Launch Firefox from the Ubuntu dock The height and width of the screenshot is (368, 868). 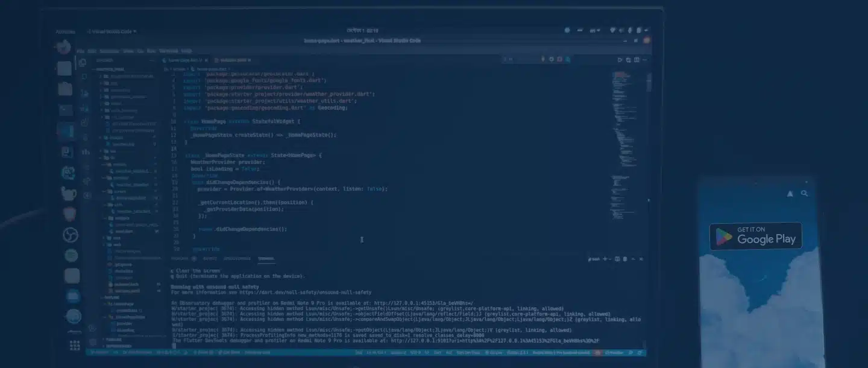(x=63, y=47)
